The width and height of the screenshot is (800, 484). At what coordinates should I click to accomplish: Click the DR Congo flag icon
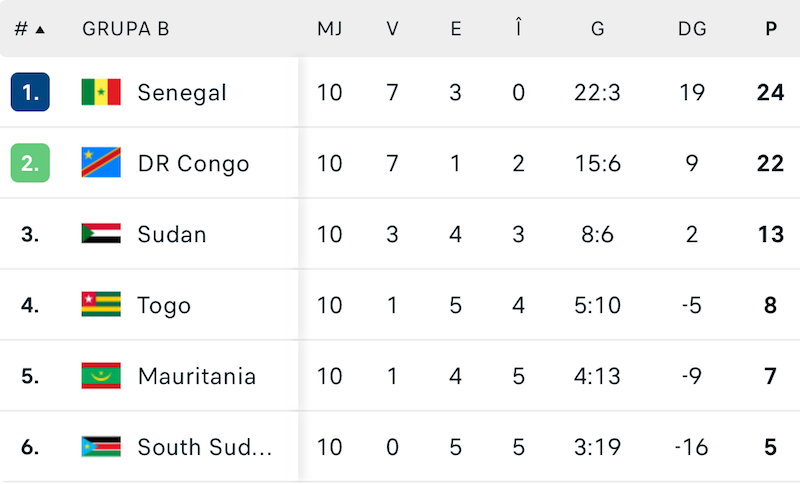[x=101, y=163]
